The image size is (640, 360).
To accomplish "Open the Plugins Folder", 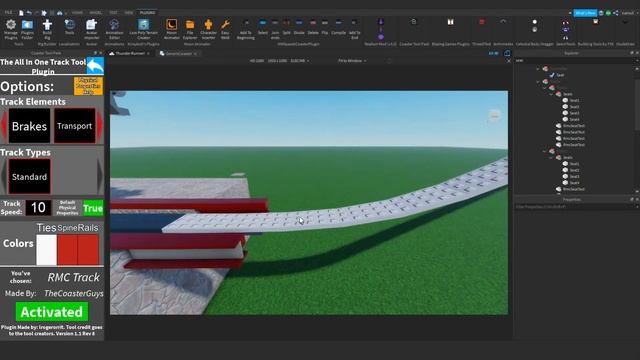I will click(27, 29).
